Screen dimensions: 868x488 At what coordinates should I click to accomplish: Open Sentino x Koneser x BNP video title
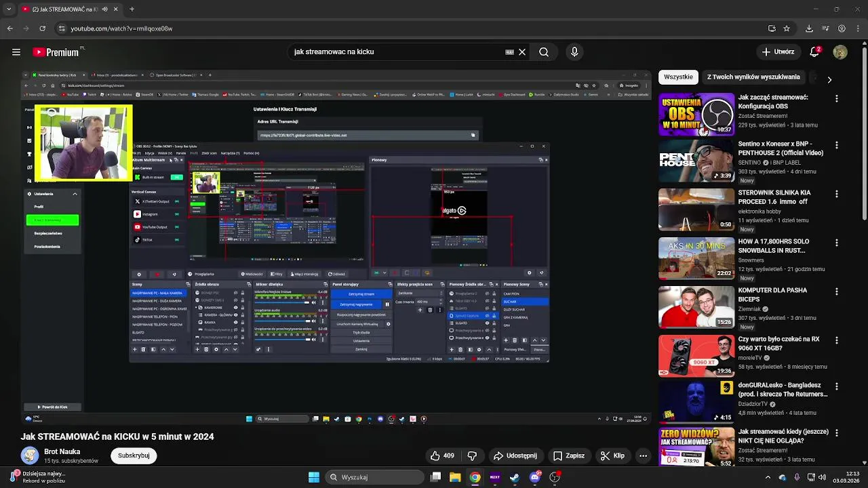coord(781,148)
